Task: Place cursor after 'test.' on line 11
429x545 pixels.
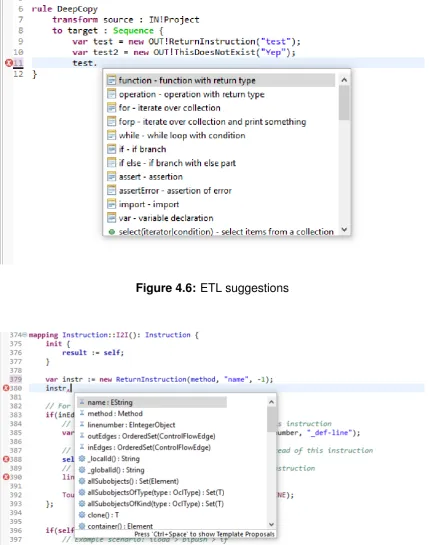Action: [98, 63]
